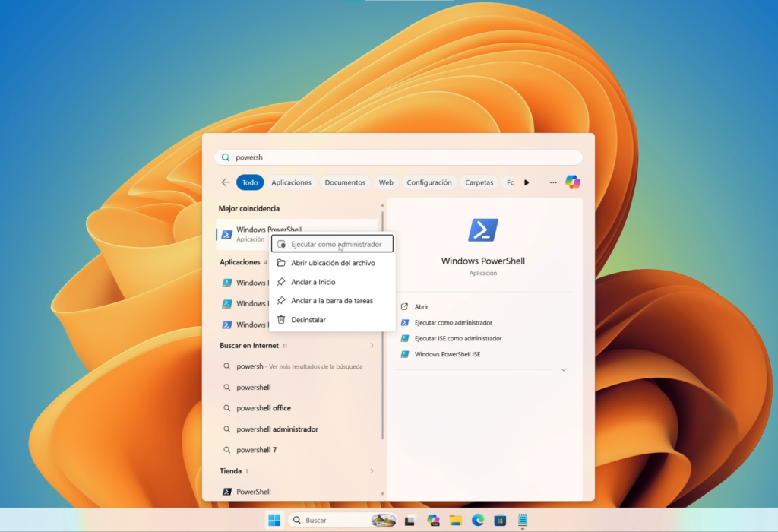Click the back arrow beside the filter tabs
The height and width of the screenshot is (532, 778).
click(x=226, y=182)
